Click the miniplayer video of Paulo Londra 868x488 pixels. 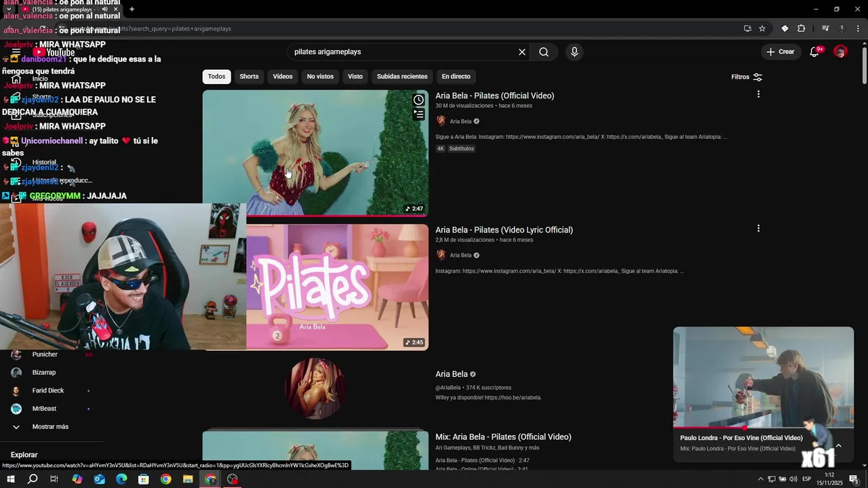[x=764, y=377]
